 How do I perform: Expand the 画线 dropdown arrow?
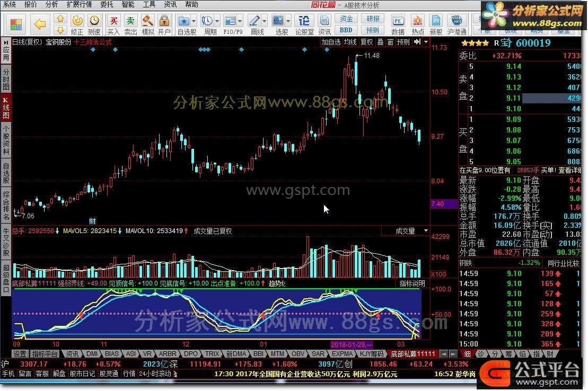point(264,21)
